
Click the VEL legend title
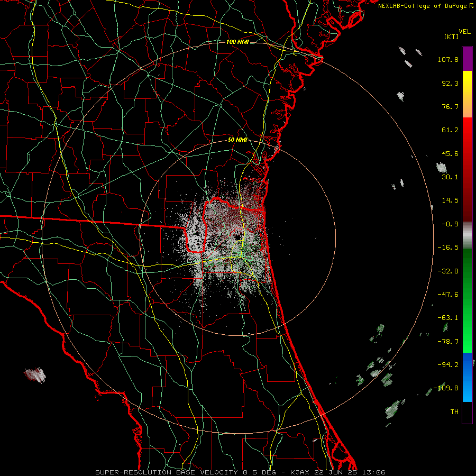(x=465, y=32)
